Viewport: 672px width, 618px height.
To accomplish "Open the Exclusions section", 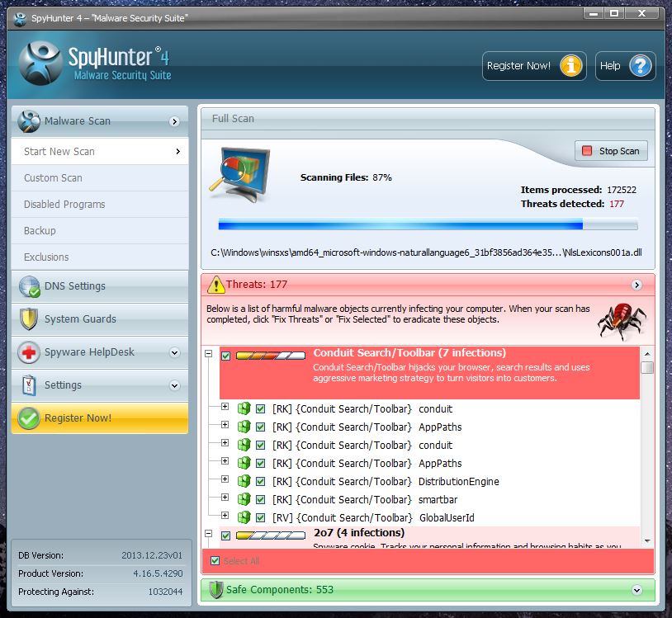I will [x=100, y=257].
